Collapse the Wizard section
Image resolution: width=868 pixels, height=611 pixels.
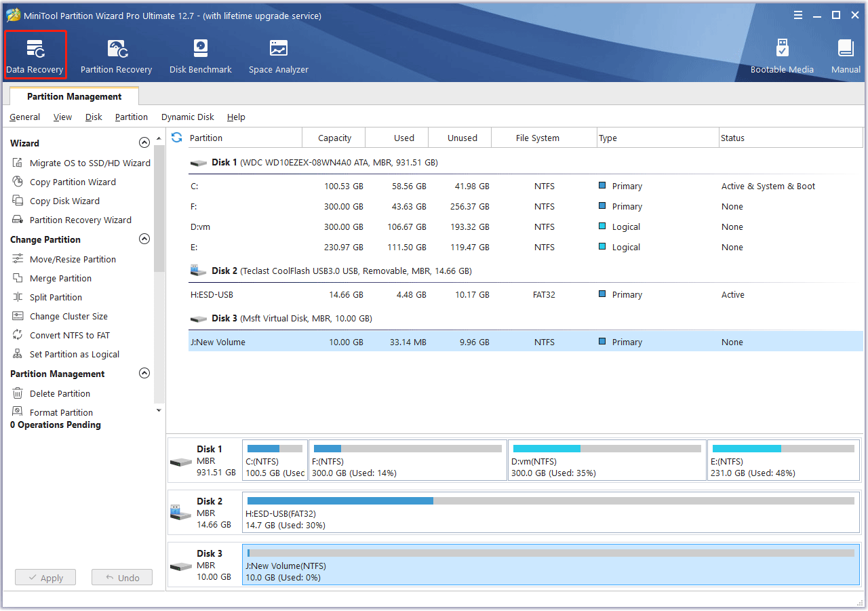[x=144, y=143]
